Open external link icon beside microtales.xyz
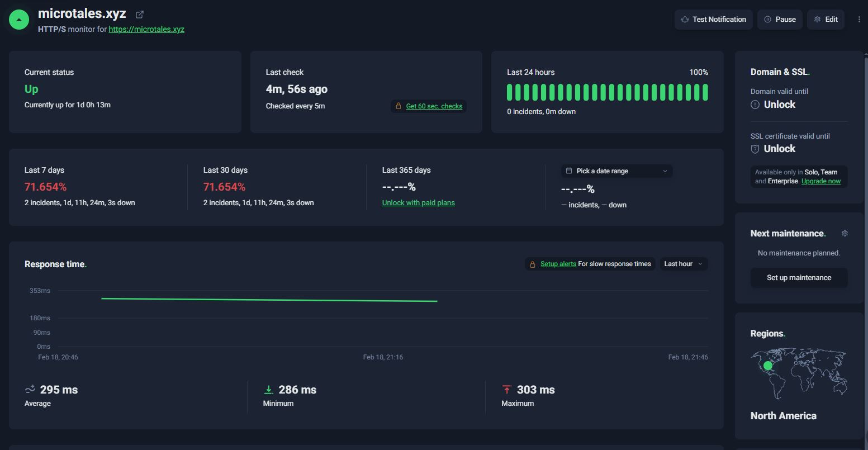This screenshot has width=868, height=450. [140, 15]
